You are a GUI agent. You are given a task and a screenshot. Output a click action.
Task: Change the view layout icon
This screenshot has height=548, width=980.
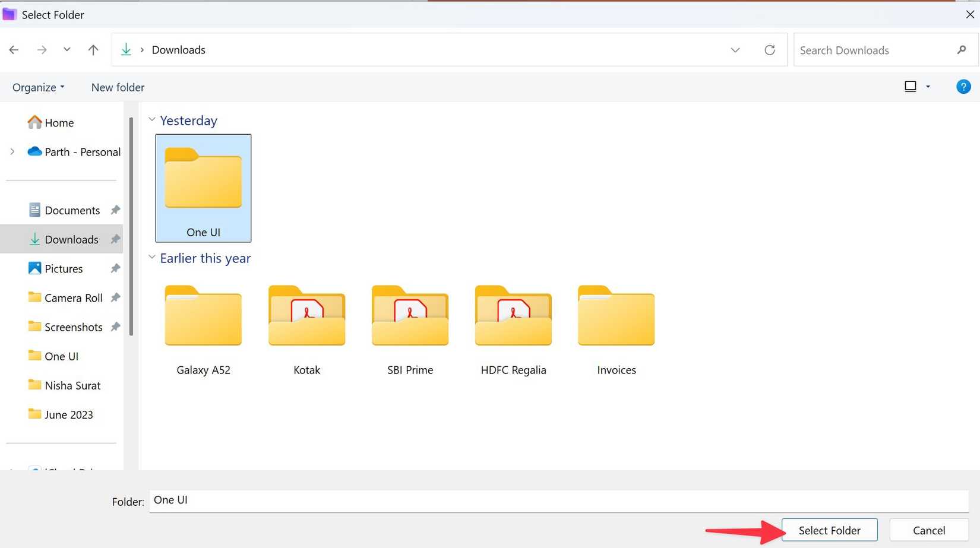910,87
